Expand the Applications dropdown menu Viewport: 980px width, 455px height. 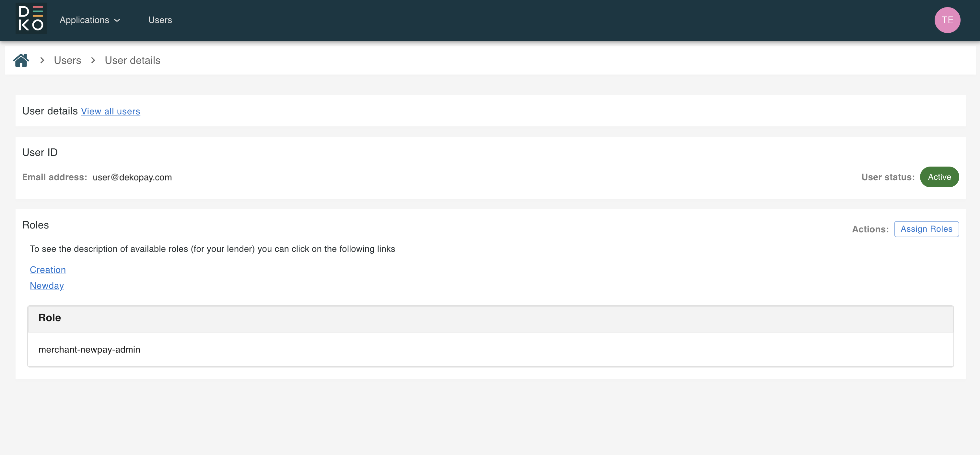pos(85,20)
